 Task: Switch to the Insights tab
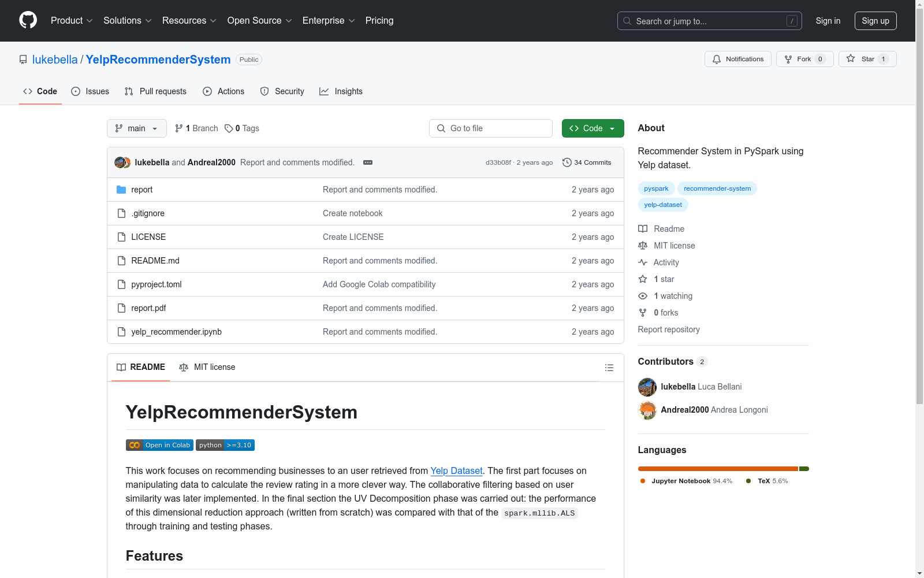341,91
